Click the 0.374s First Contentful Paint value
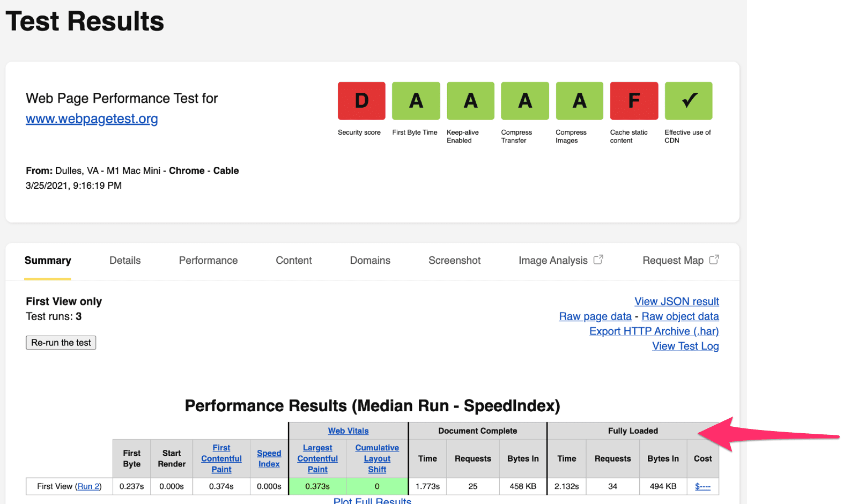858x504 pixels. click(x=221, y=486)
